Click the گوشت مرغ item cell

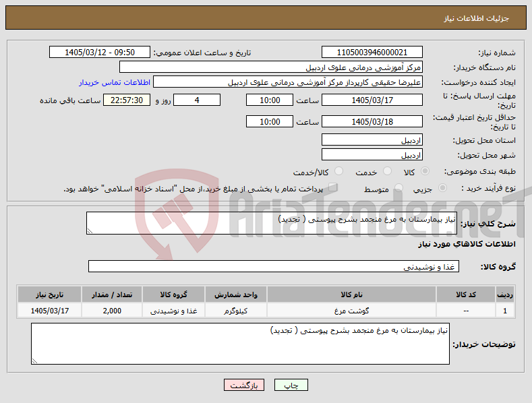point(351,311)
